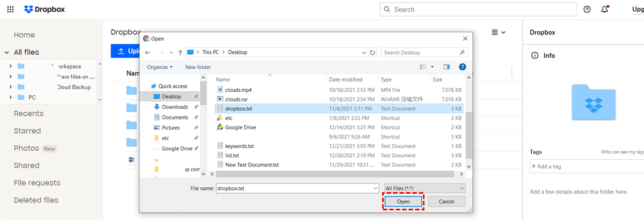Screen dimensions: 644x220
Task: Open dialog help blue question icon
Action: pos(463,67)
